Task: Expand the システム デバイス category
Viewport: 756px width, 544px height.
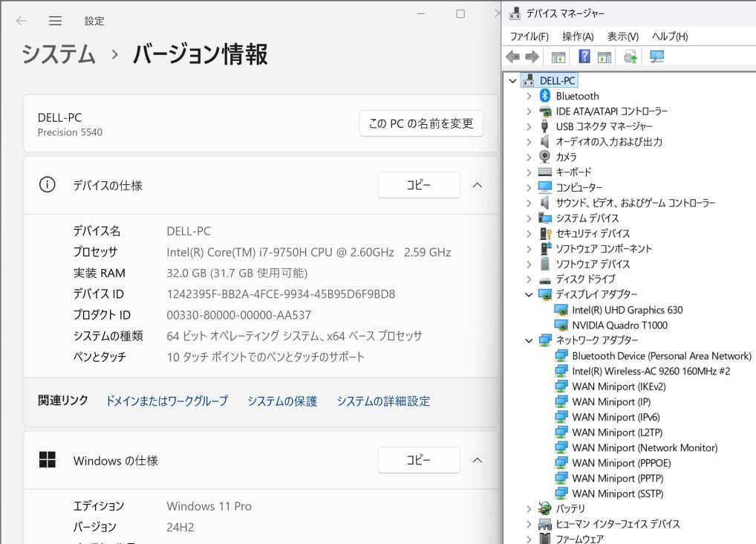Action: coord(529,218)
